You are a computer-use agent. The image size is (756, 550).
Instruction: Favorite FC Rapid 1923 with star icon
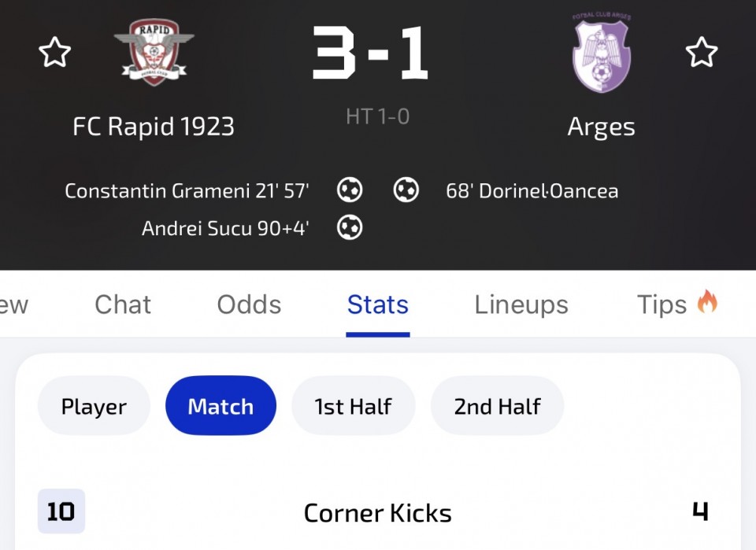54,52
